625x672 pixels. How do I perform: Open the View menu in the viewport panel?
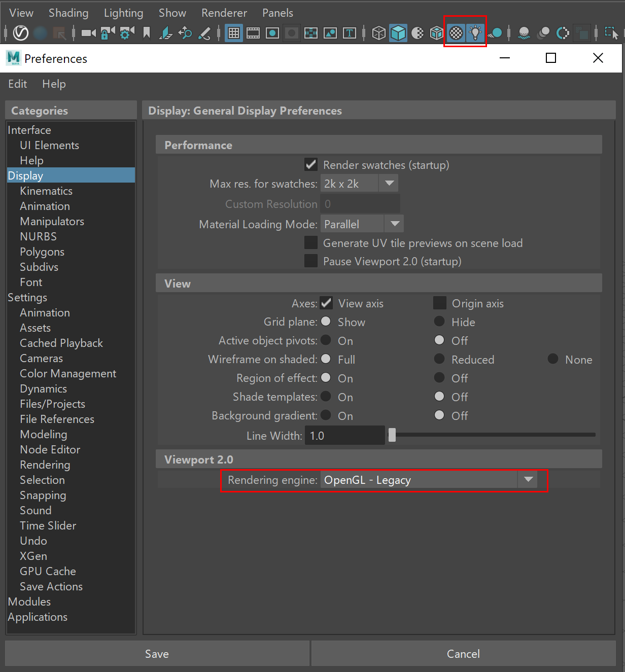(x=21, y=13)
